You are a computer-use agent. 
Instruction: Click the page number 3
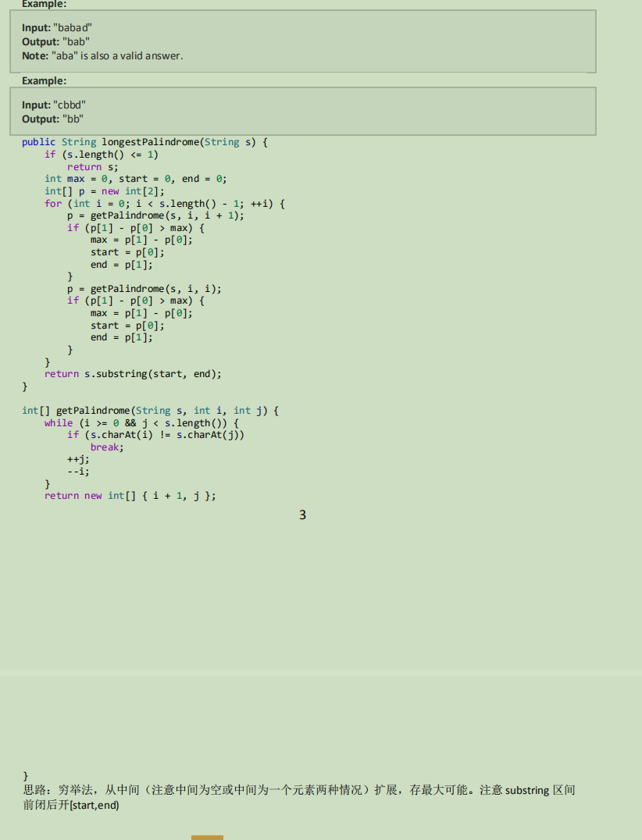tap(303, 514)
